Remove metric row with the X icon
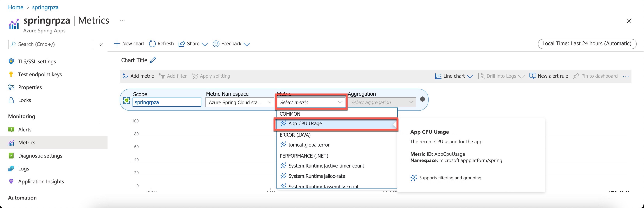 pos(422,99)
